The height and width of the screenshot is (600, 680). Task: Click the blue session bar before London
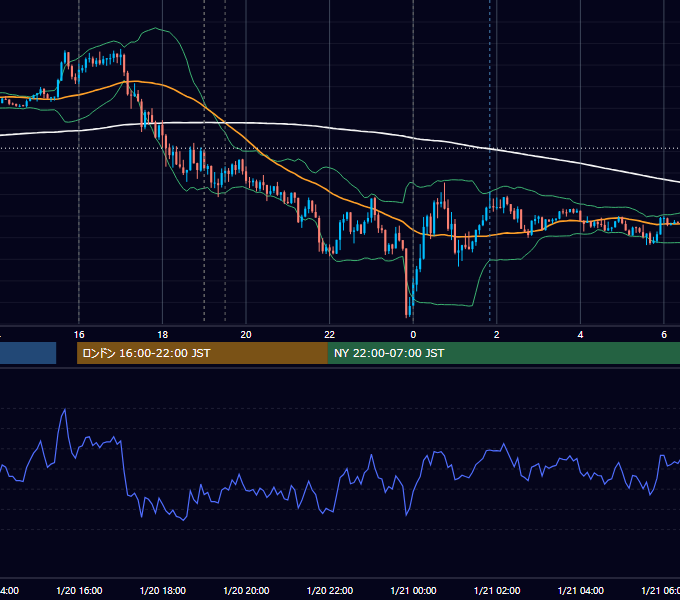[x=28, y=353]
